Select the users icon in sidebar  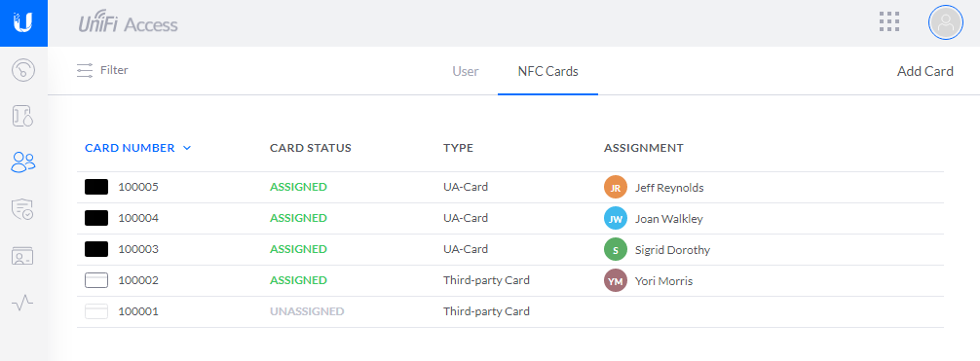click(23, 162)
